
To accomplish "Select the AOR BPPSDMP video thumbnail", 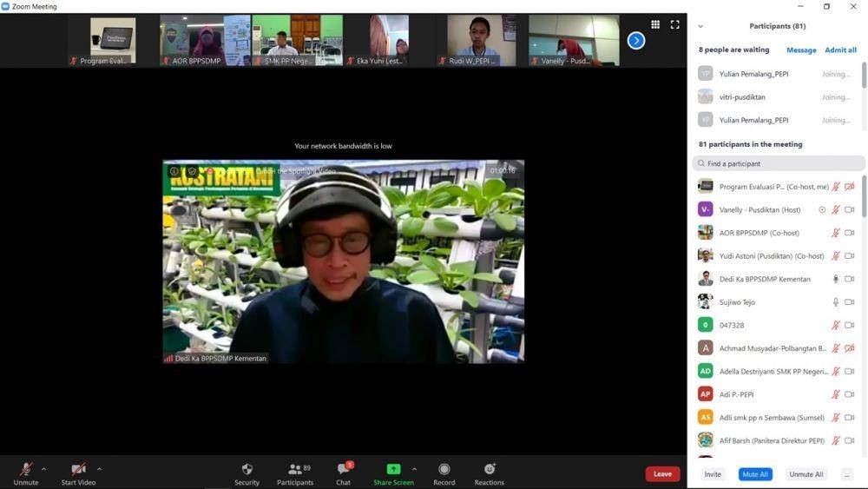I will click(205, 41).
